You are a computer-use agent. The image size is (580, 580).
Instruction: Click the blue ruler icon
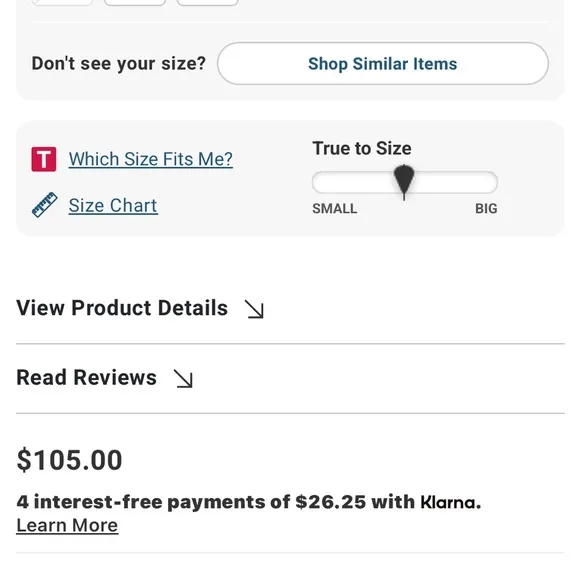[x=44, y=205]
